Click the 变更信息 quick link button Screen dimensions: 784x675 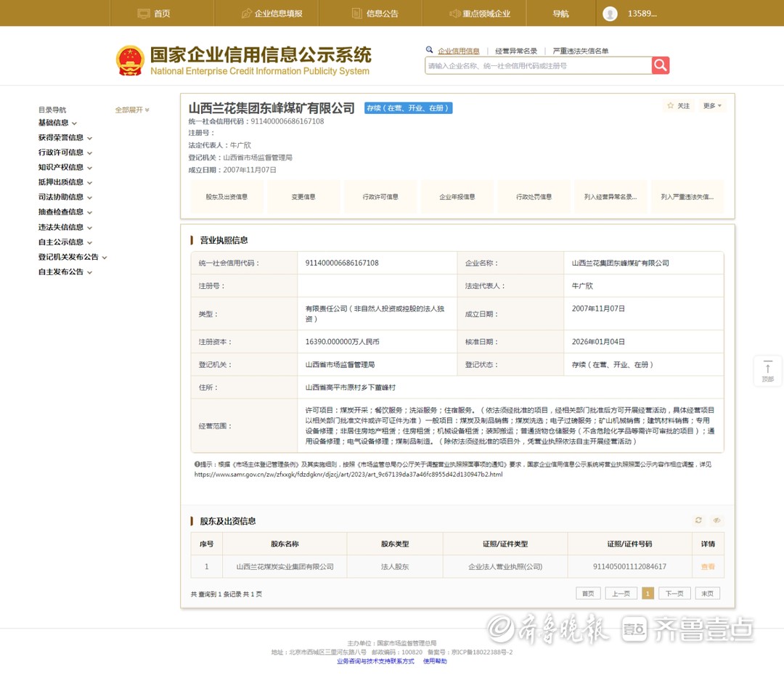tap(303, 197)
